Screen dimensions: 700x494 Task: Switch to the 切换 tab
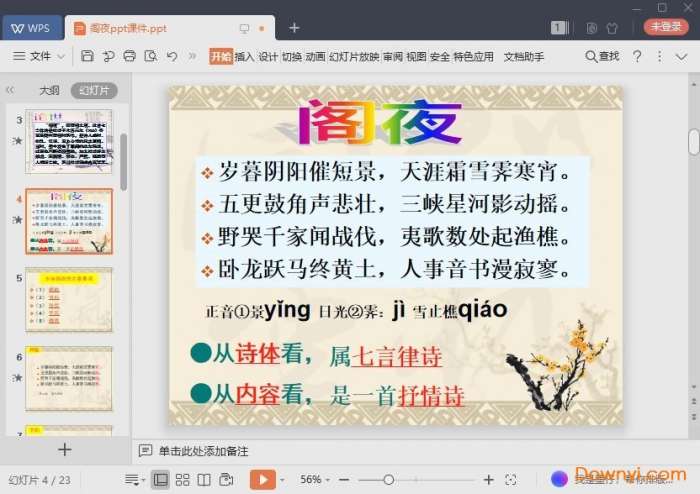pyautogui.click(x=292, y=57)
